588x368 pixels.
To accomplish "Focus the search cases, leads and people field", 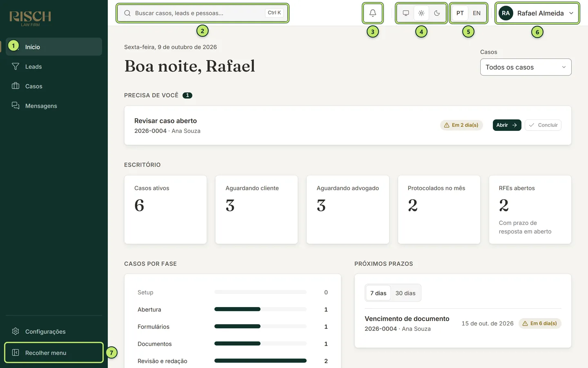I will [203, 13].
